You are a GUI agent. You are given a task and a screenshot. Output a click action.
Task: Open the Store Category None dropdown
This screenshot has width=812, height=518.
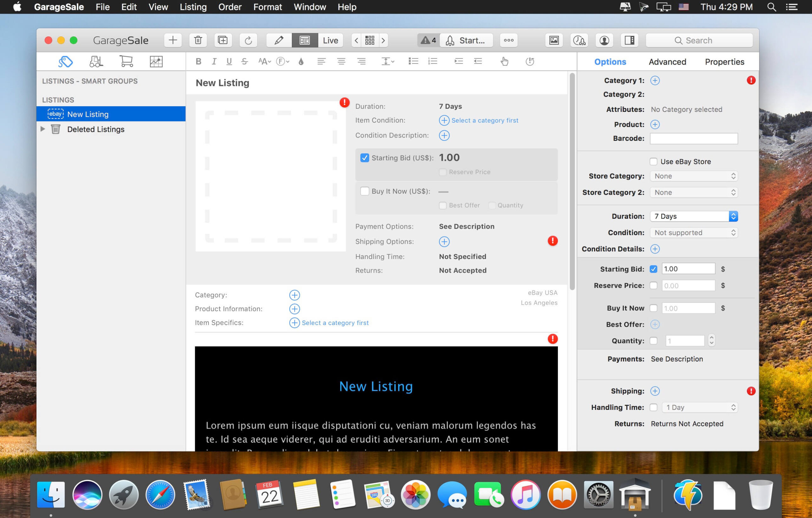pyautogui.click(x=693, y=176)
